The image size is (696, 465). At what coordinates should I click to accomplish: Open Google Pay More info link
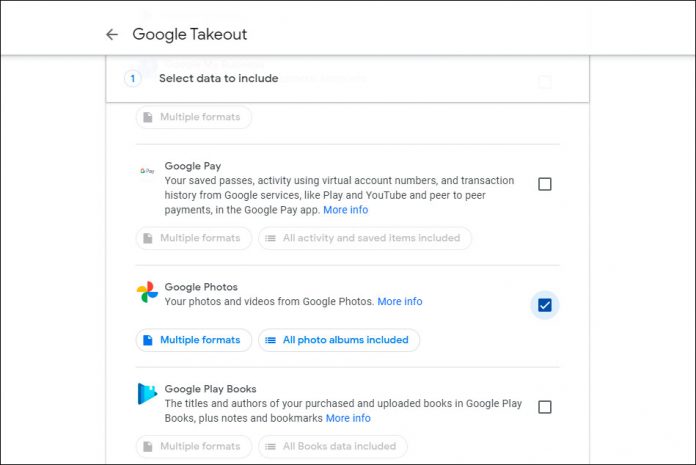pyautogui.click(x=345, y=210)
